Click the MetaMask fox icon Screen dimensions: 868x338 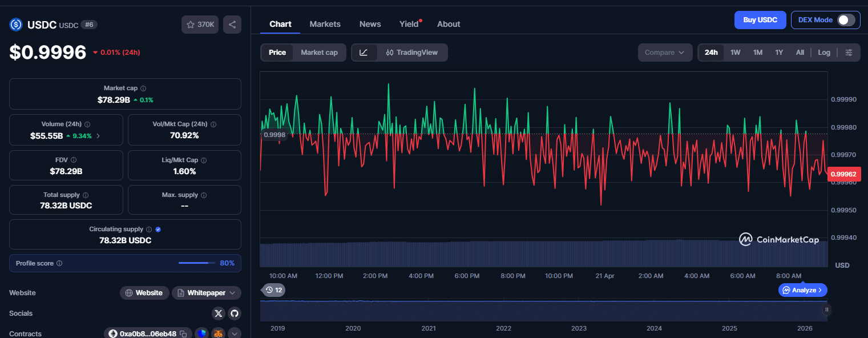point(217,333)
